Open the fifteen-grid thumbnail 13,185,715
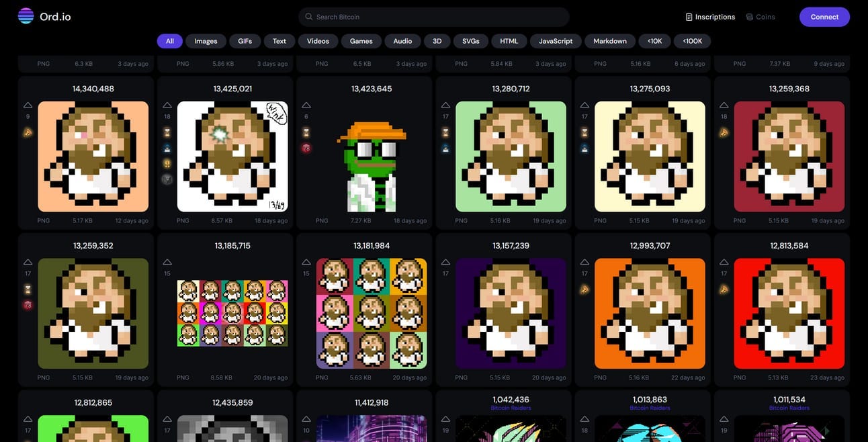Screen dimensions: 868x442 (x=232, y=314)
